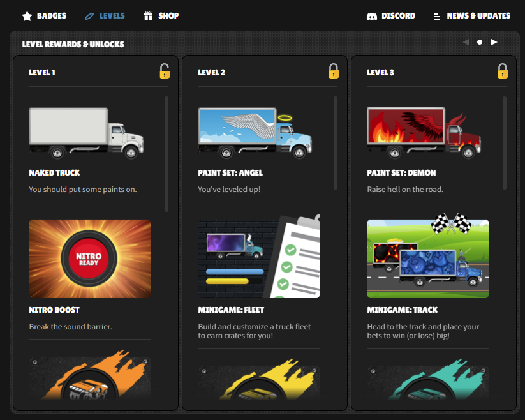Image resolution: width=525 pixels, height=420 pixels.
Task: Click the orange engine reward image
Action: [x=90, y=375]
